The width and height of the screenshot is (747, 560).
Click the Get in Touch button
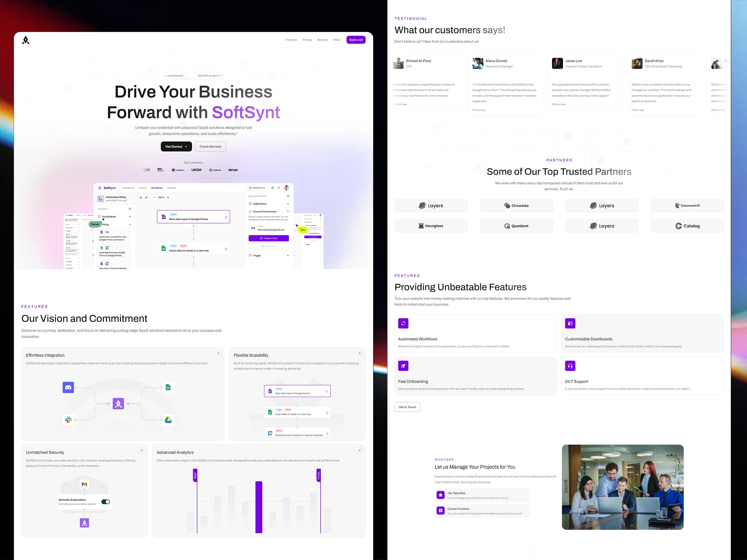pos(407,407)
